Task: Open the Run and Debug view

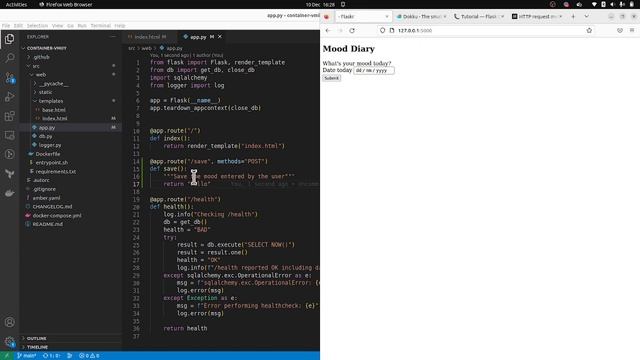Action: [9, 97]
